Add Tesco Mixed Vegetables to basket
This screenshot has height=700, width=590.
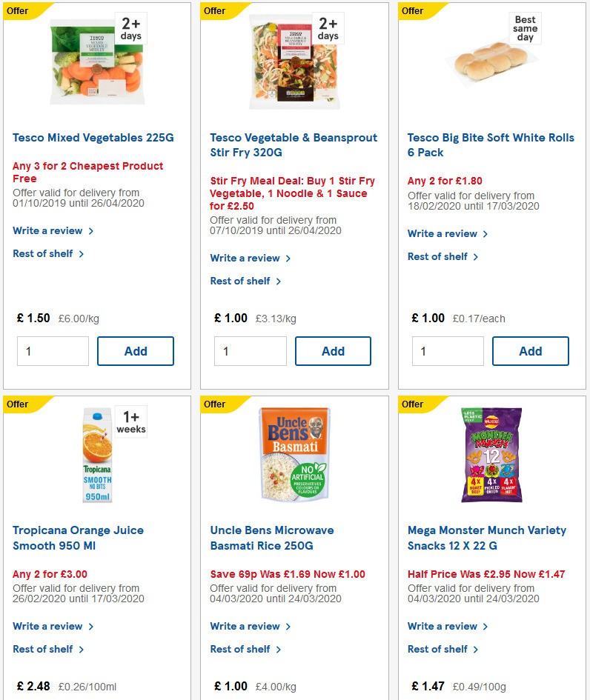[x=136, y=351]
